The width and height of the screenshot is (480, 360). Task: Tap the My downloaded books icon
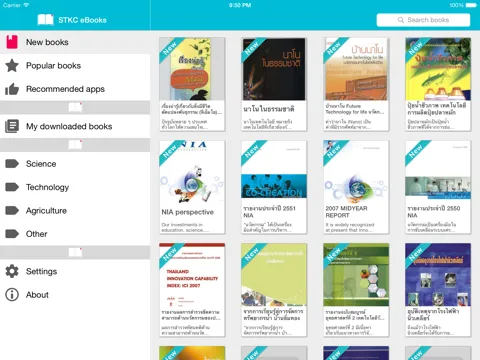pyautogui.click(x=12, y=126)
